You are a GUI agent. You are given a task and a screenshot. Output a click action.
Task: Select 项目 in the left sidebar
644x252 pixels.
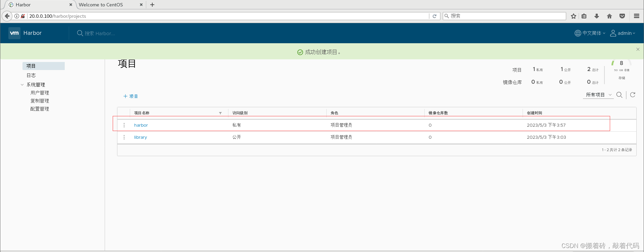click(x=44, y=66)
